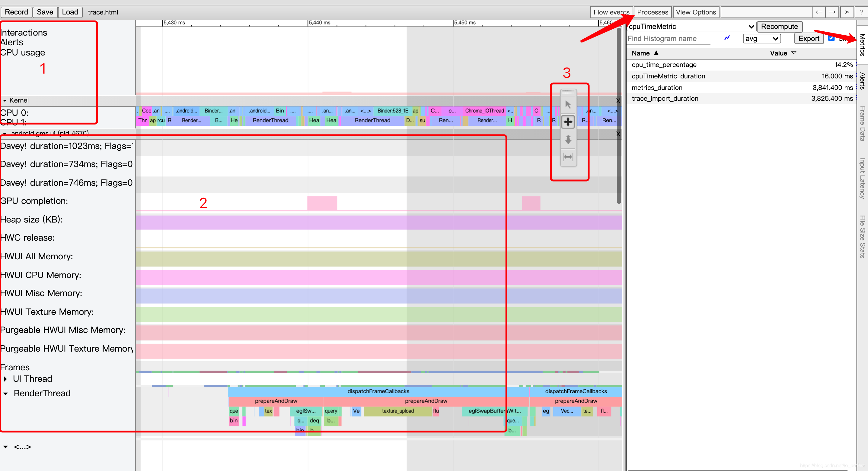Image resolution: width=868 pixels, height=471 pixels.
Task: Expand the UI Thread row
Action: (x=5, y=379)
